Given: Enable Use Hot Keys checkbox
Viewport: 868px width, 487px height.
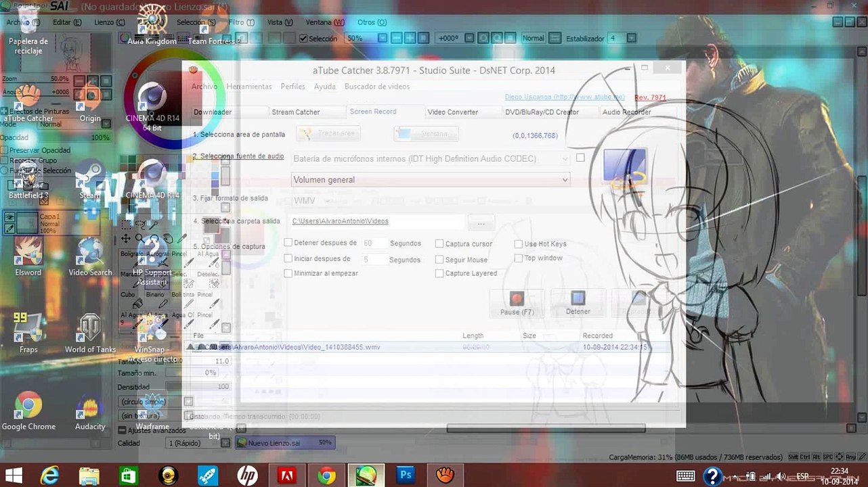Looking at the screenshot, I should click(519, 243).
